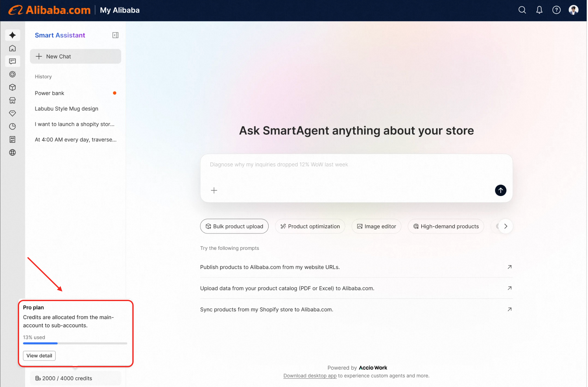The image size is (588, 387).
Task: Open arrow for the Sync Shopify products prompt
Action: [509, 309]
